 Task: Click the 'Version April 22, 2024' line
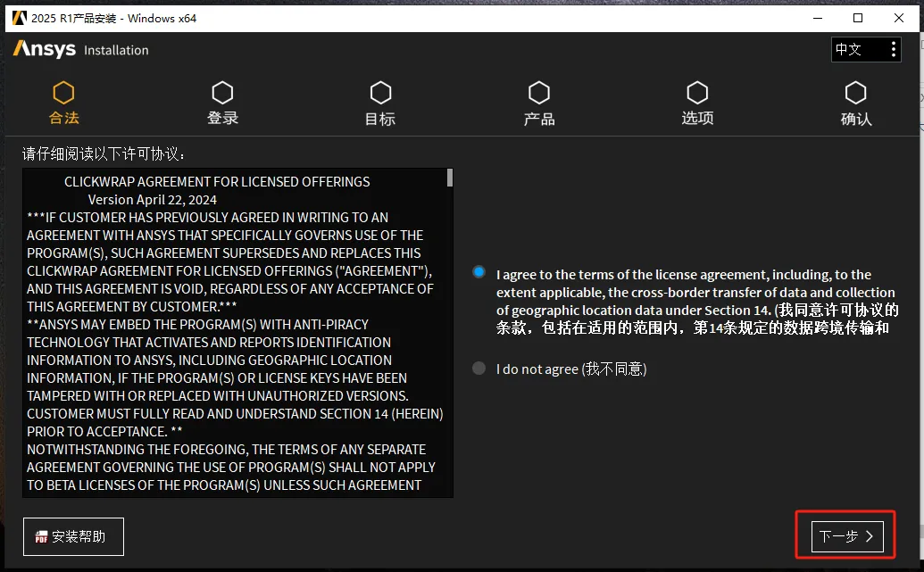[x=153, y=200]
